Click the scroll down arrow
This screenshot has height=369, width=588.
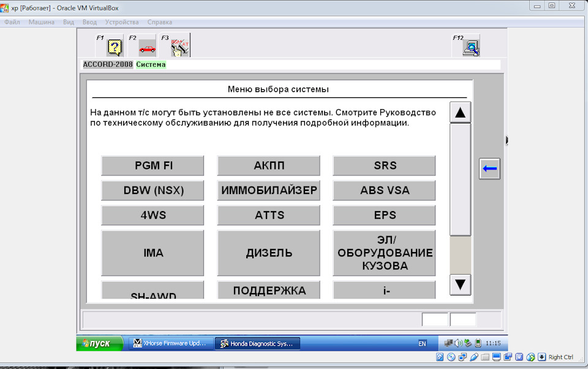[x=460, y=285]
